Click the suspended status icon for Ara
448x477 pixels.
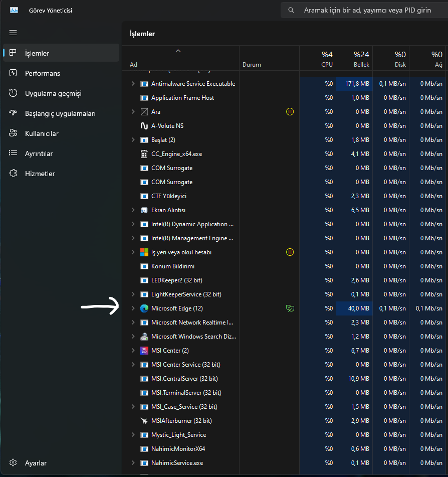[x=290, y=112]
